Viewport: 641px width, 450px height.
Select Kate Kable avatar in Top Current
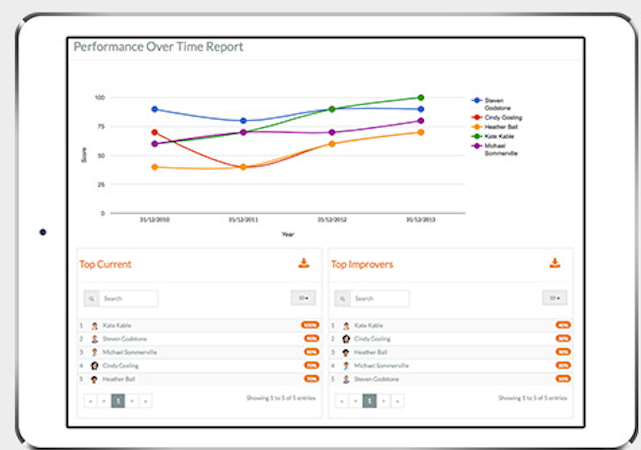pos(94,326)
